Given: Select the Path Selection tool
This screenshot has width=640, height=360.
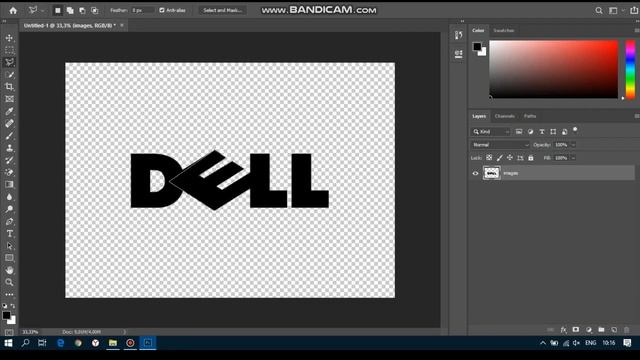Looking at the screenshot, I should tap(9, 246).
